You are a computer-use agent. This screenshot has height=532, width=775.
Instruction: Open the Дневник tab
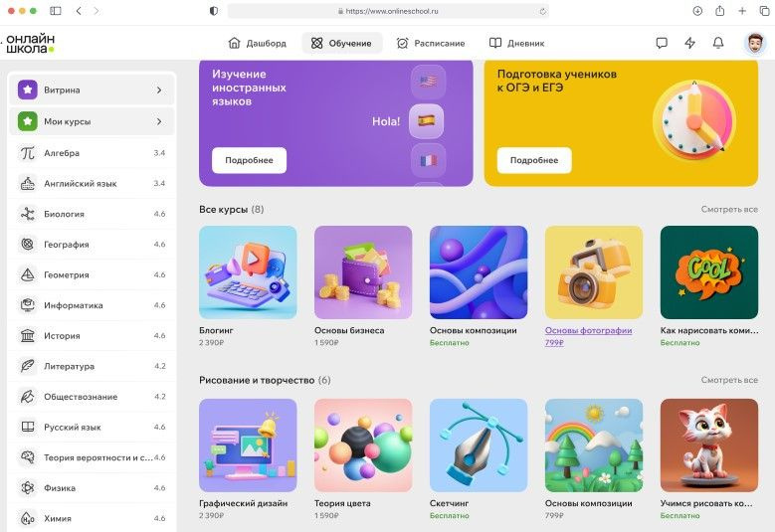(x=516, y=43)
